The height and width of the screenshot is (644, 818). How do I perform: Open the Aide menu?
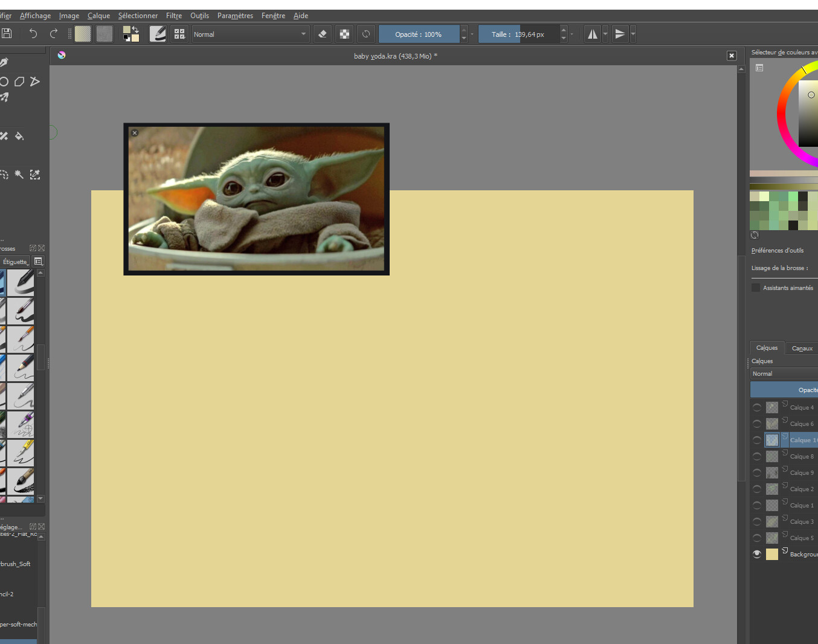301,16
